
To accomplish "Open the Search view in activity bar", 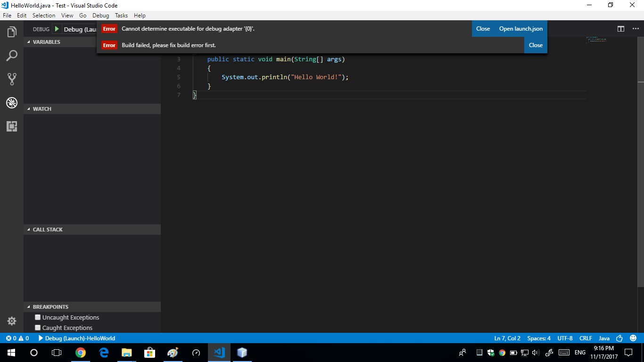I will [12, 56].
